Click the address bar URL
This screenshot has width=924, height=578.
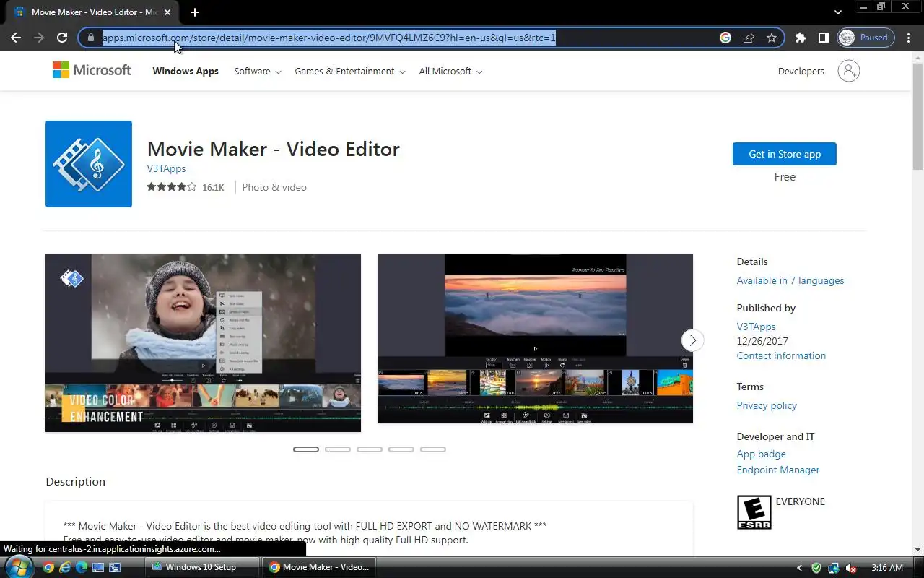[328, 38]
